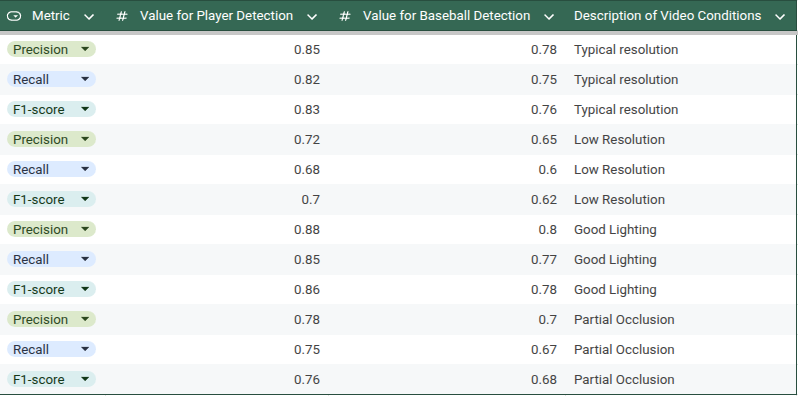Select the Value for Baseball Detection header
This screenshot has height=396, width=798.
[x=446, y=16]
